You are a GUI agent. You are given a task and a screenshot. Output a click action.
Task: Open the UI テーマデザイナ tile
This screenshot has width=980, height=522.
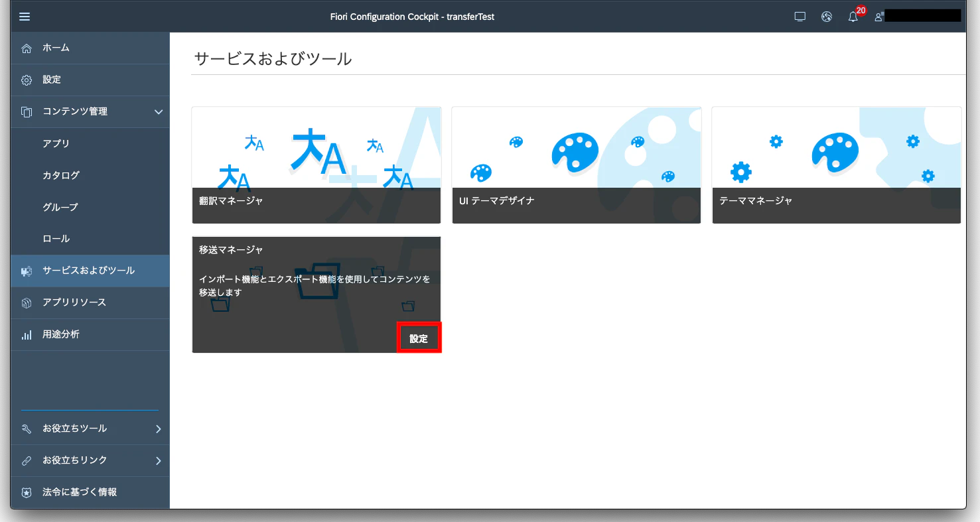(577, 165)
